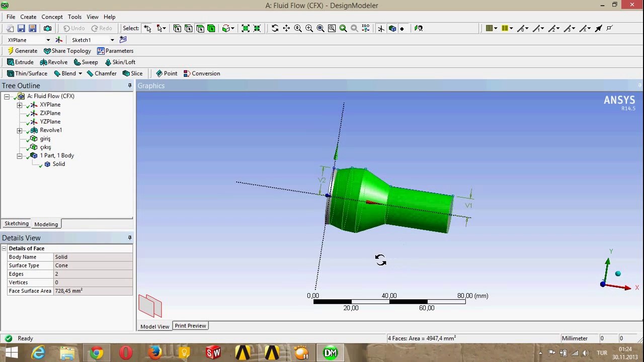Open the File menu
644x362 pixels.
tap(11, 17)
